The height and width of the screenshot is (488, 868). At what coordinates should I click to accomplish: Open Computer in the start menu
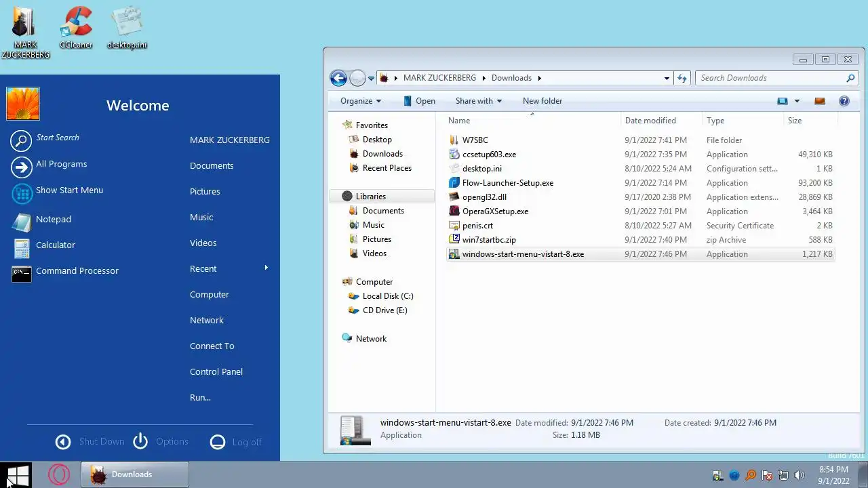(210, 295)
